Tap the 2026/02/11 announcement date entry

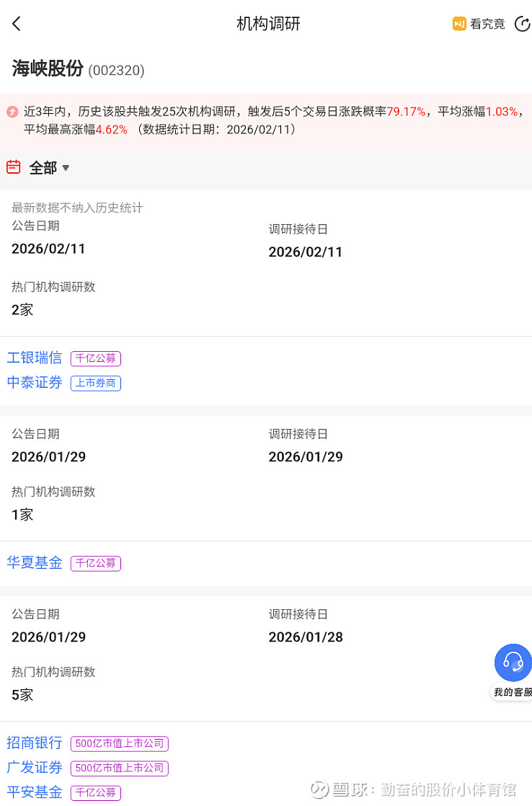pos(48,249)
